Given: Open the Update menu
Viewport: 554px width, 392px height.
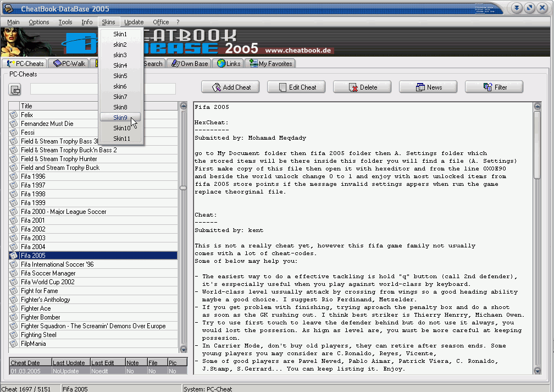Looking at the screenshot, I should coord(134,22).
